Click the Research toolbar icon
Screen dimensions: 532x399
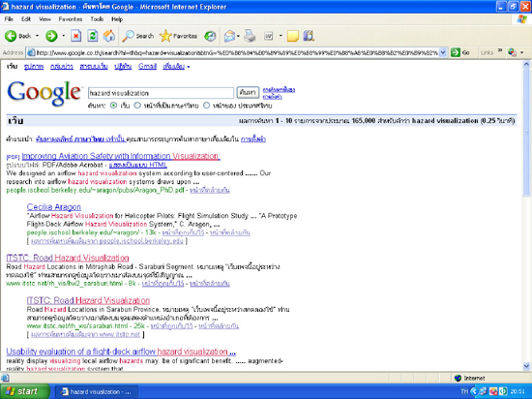point(309,36)
